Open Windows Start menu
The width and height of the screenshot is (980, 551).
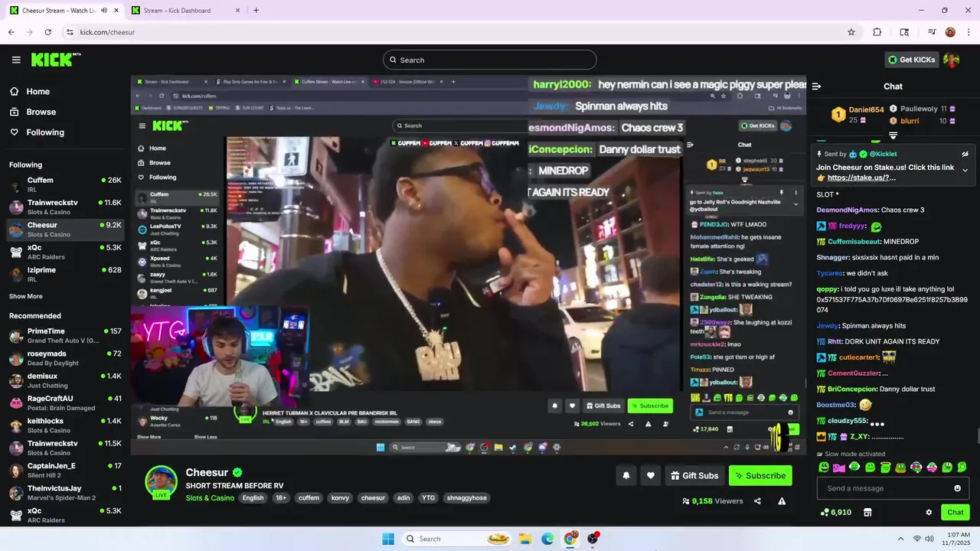(x=388, y=539)
